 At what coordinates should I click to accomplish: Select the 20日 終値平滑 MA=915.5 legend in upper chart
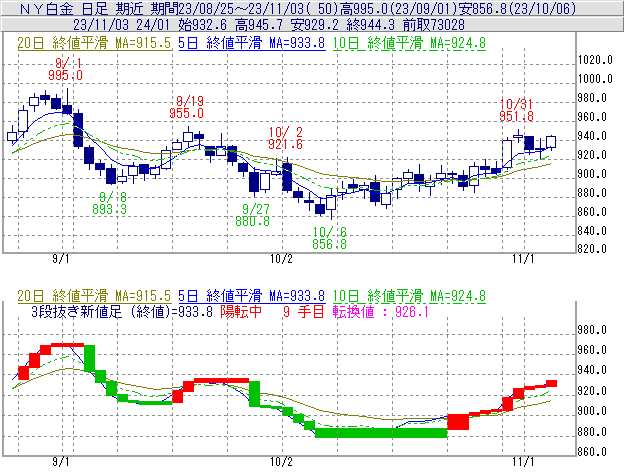94,43
